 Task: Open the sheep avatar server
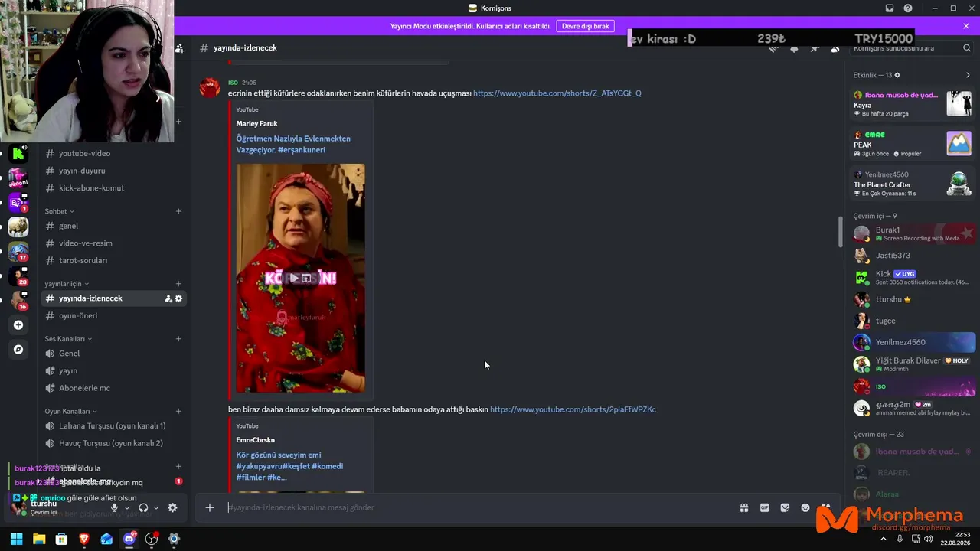pos(18,227)
